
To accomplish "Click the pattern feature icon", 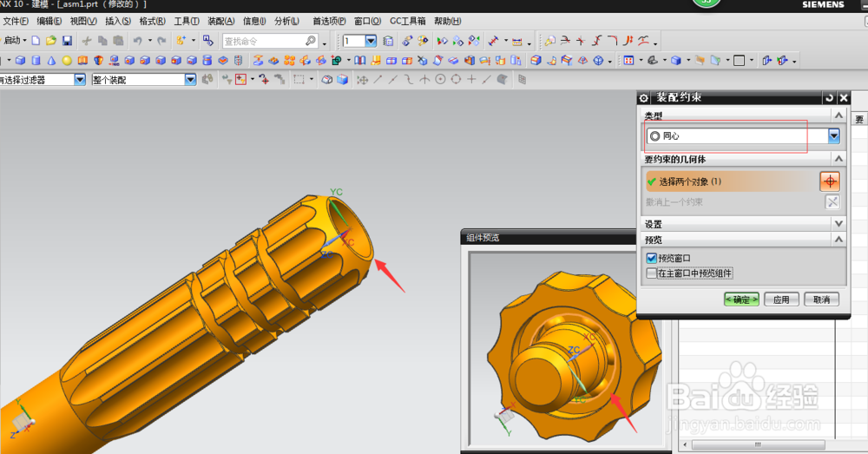I will 290,61.
